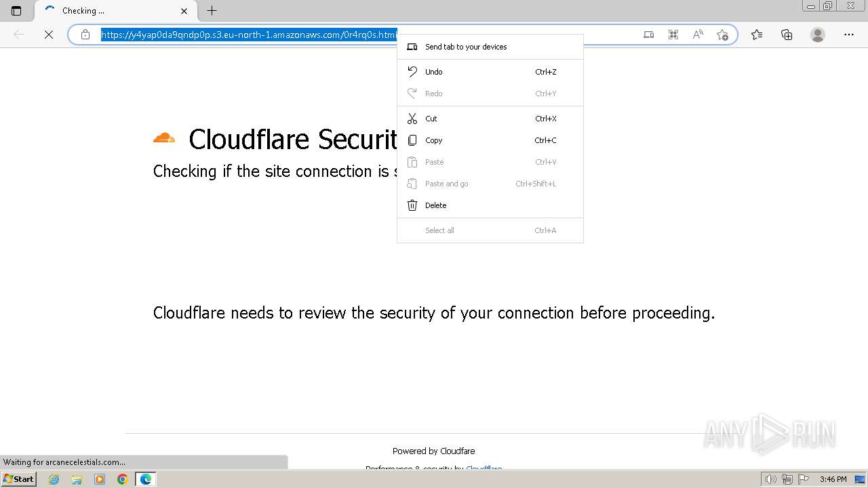Viewport: 868px width, 488px height.
Task: Open Collections panel
Action: point(787,35)
